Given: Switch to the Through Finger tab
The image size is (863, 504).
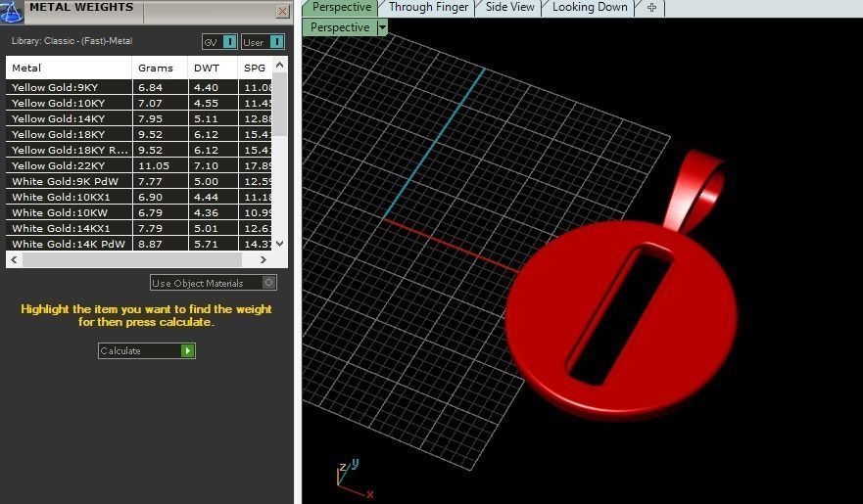Looking at the screenshot, I should (x=428, y=7).
